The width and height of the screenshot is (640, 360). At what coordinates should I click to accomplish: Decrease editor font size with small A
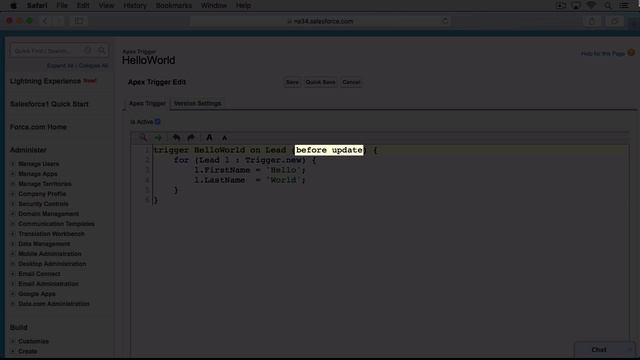[x=224, y=138]
